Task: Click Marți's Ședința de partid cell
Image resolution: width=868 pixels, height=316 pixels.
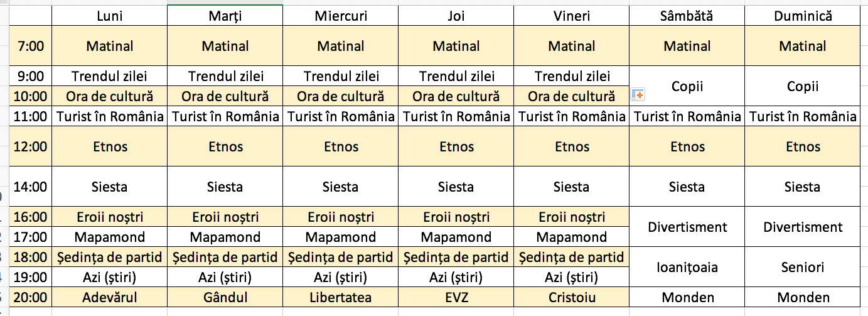Action: coord(225,257)
